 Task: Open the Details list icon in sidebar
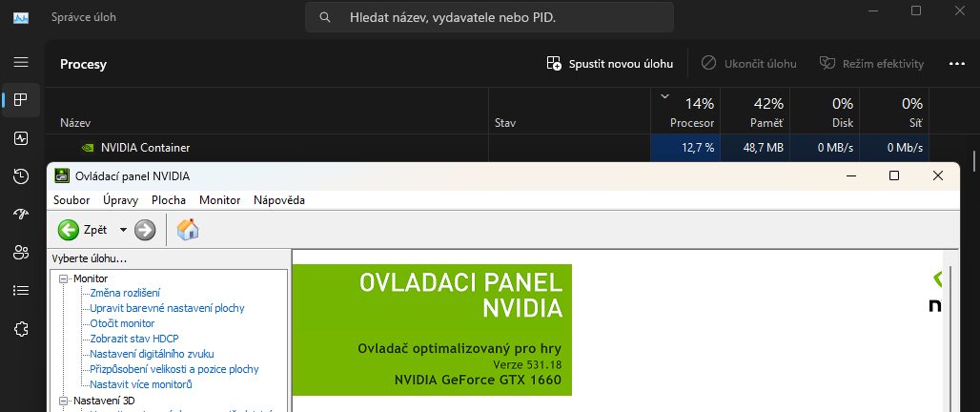(x=21, y=291)
